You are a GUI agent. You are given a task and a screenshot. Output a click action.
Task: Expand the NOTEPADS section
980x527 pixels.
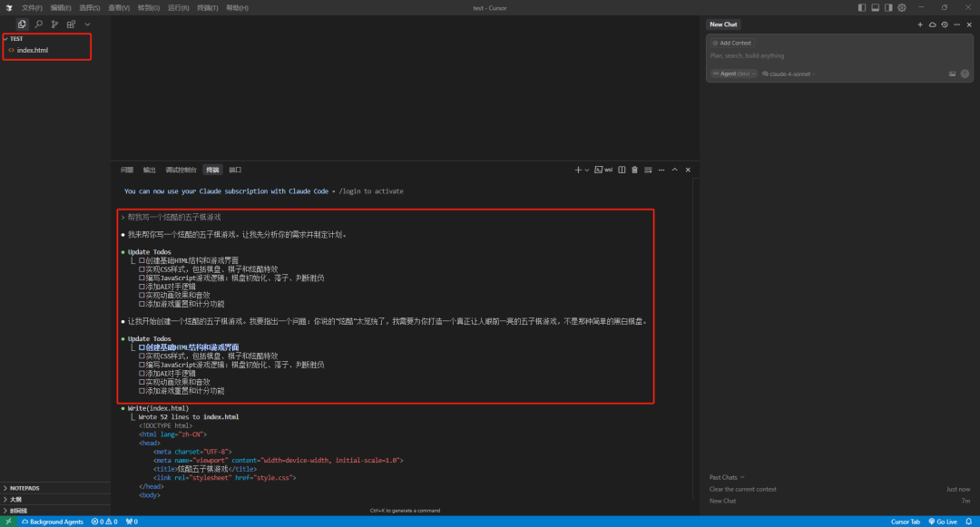pyautogui.click(x=24, y=487)
